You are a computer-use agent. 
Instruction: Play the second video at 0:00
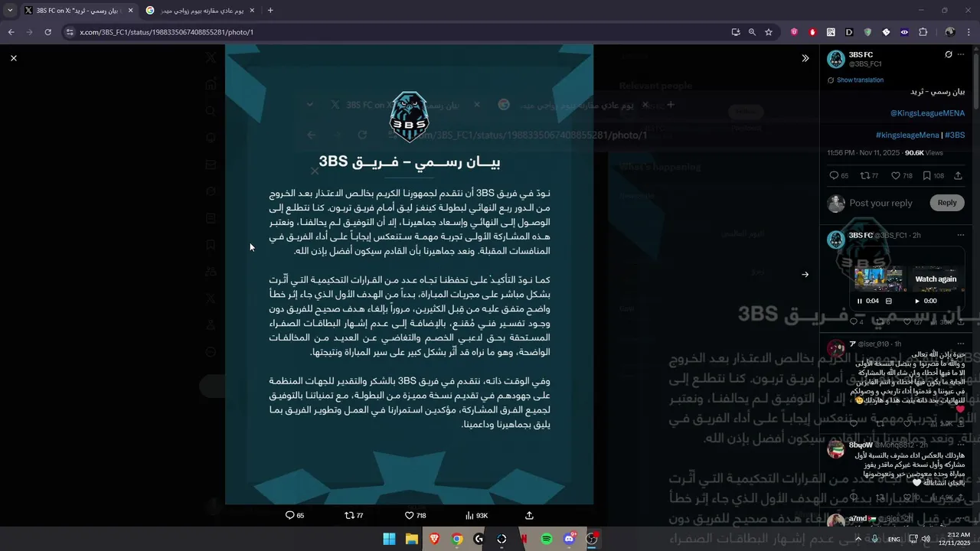(x=917, y=301)
